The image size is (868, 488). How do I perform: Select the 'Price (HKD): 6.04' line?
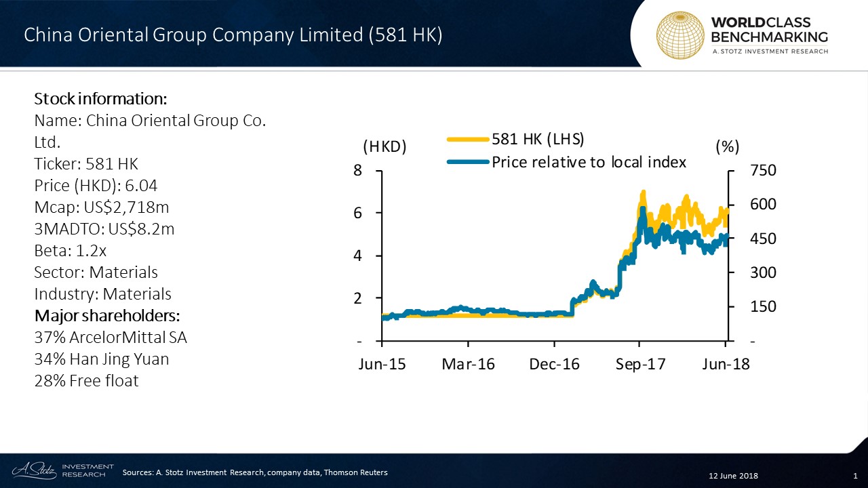coord(97,186)
